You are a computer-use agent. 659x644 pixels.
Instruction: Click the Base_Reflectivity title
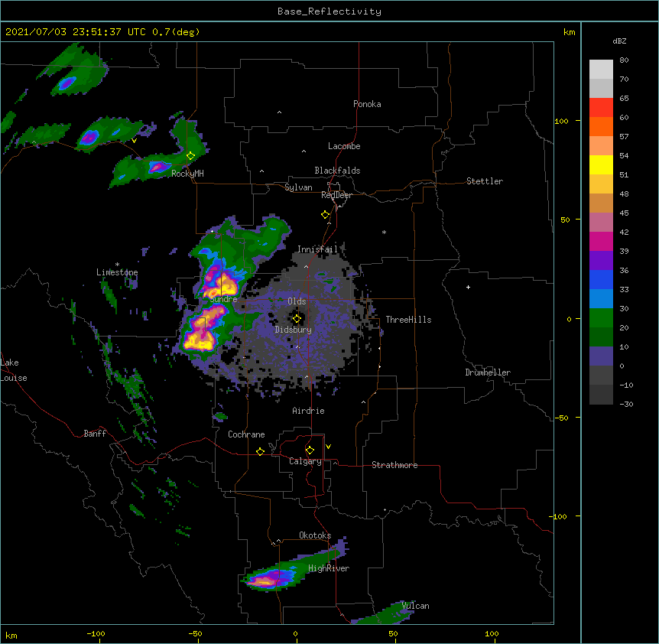pos(329,11)
